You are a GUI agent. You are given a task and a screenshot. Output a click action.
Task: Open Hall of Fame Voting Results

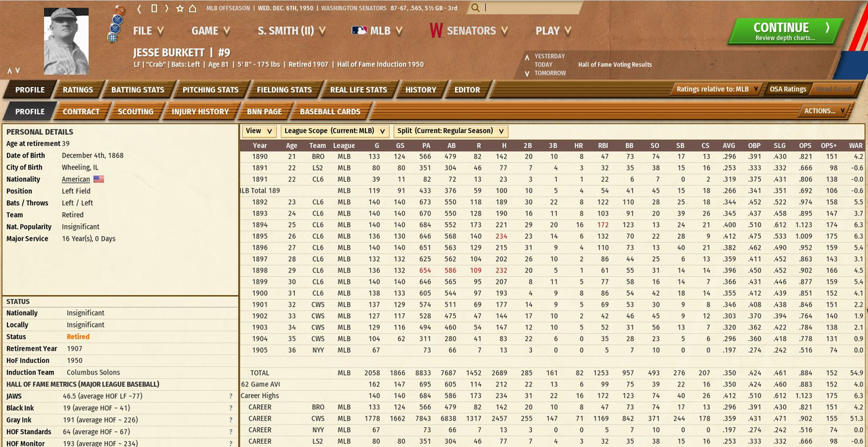[x=615, y=65]
